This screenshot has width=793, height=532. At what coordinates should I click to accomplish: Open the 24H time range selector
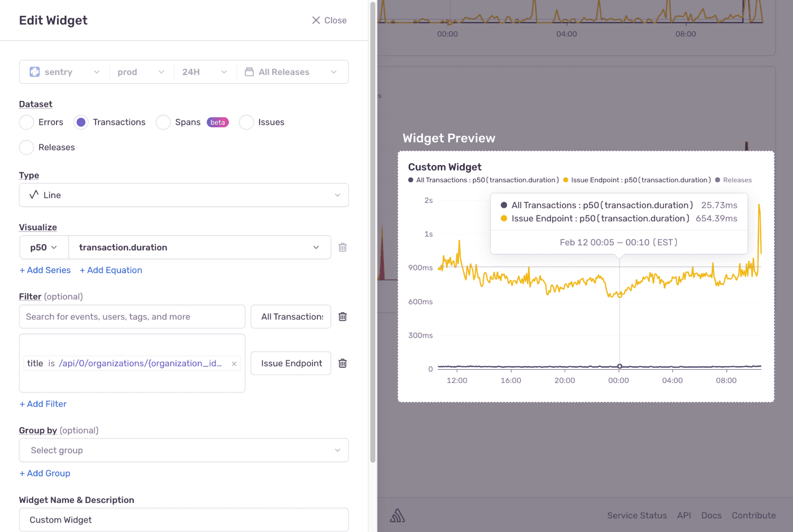click(204, 72)
